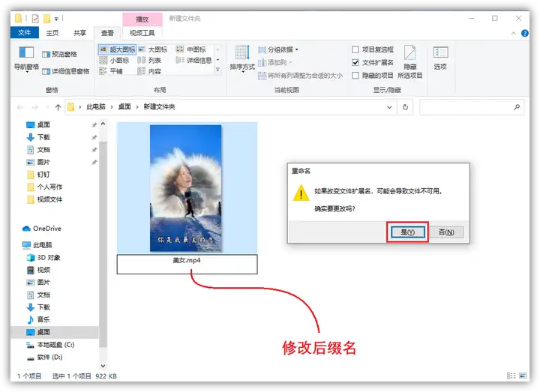Click 隐藏所选项目 hide selected items icon
540x392 pixels.
coord(409,58)
